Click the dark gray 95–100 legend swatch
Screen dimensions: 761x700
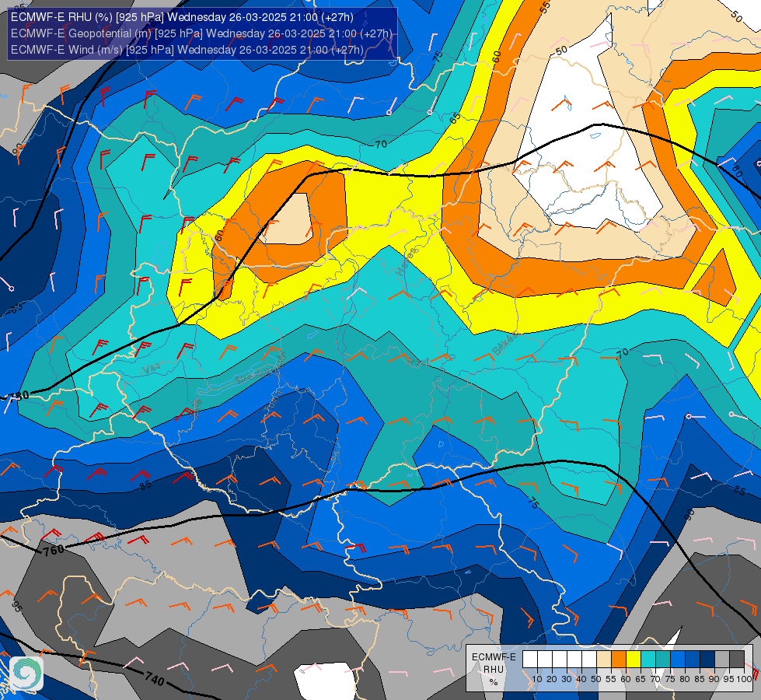[x=737, y=660]
